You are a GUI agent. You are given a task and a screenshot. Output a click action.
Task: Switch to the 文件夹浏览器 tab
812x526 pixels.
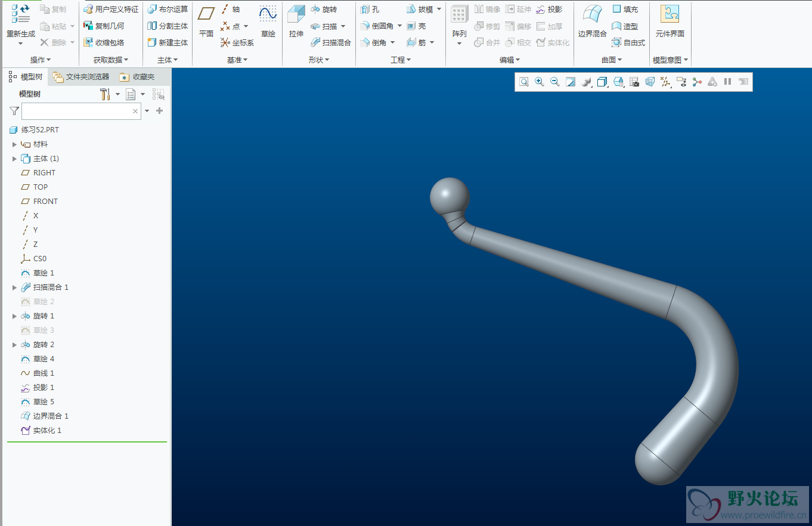coord(81,77)
